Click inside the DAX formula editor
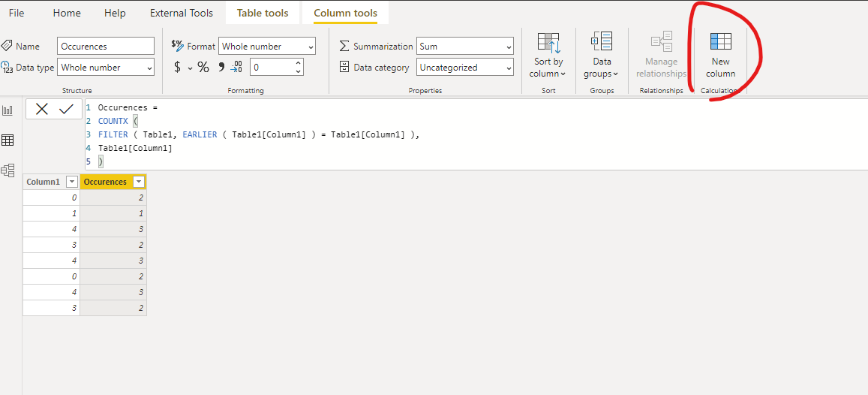The height and width of the screenshot is (395, 868). (x=476, y=134)
